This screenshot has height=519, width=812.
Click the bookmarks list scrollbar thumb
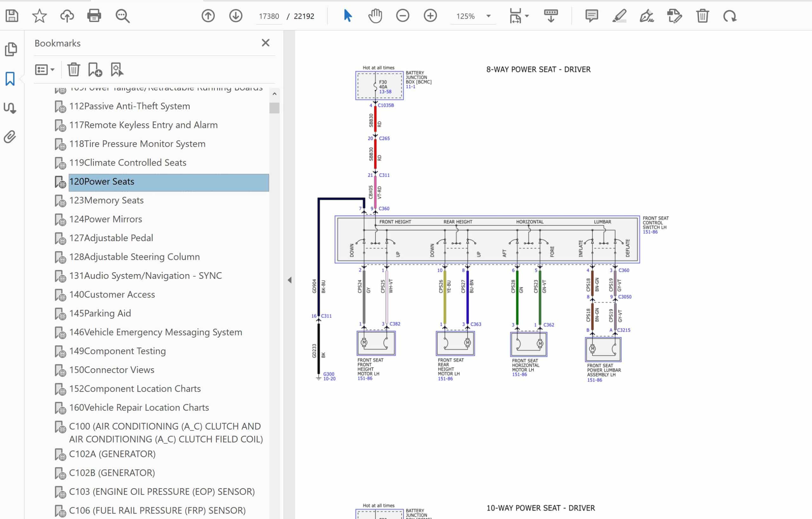click(x=274, y=108)
